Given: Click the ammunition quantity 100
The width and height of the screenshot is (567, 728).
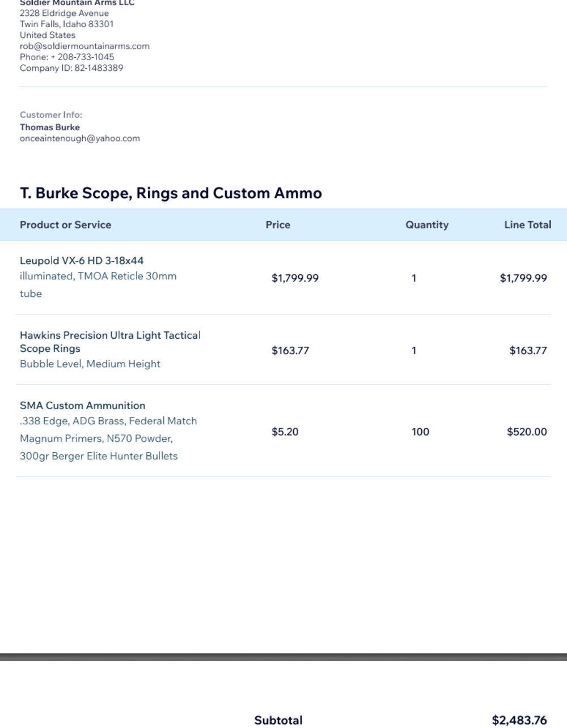Looking at the screenshot, I should pyautogui.click(x=420, y=432).
